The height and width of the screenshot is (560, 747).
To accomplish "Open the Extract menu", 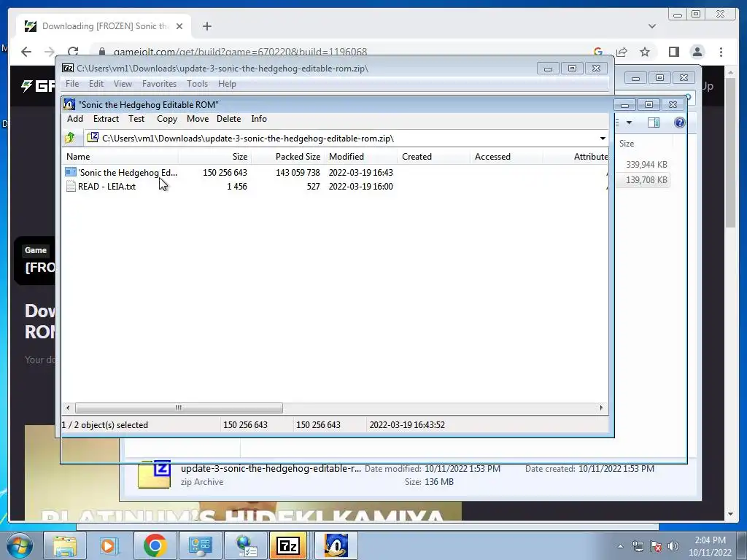I will pyautogui.click(x=106, y=119).
